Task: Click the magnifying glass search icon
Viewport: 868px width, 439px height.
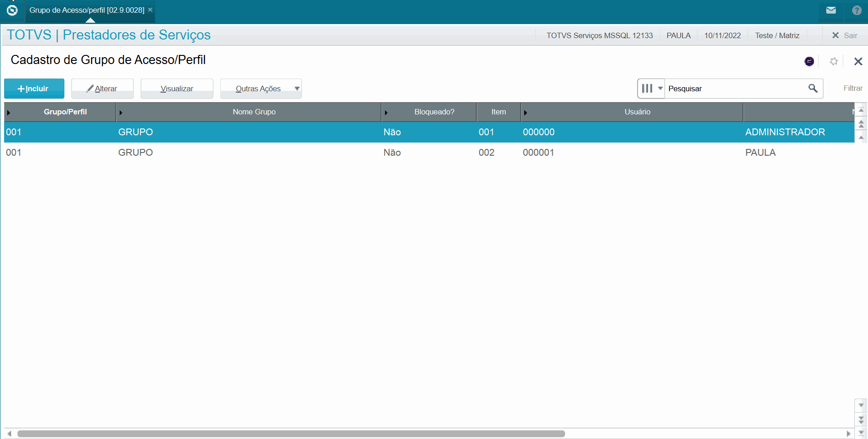Action: [x=813, y=89]
